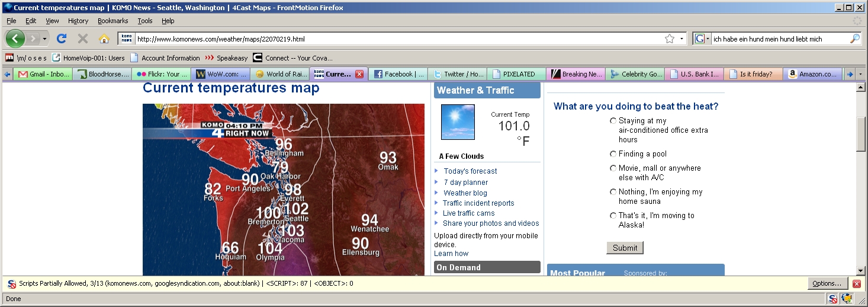Open NoScript Options... button
868x307 pixels.
[827, 283]
